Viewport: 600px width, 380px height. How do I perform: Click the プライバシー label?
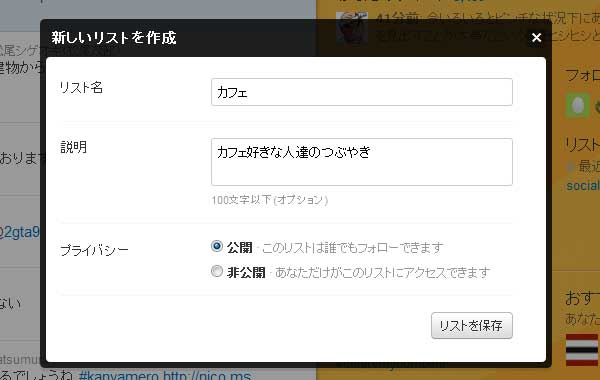click(95, 250)
